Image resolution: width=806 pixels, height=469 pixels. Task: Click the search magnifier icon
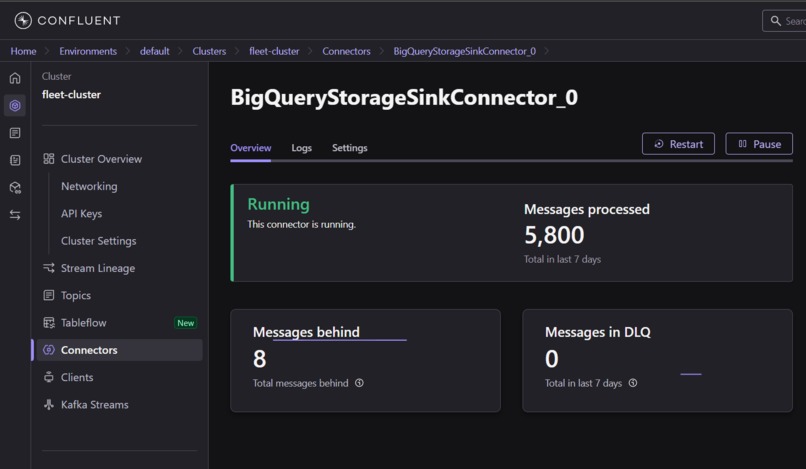click(776, 21)
